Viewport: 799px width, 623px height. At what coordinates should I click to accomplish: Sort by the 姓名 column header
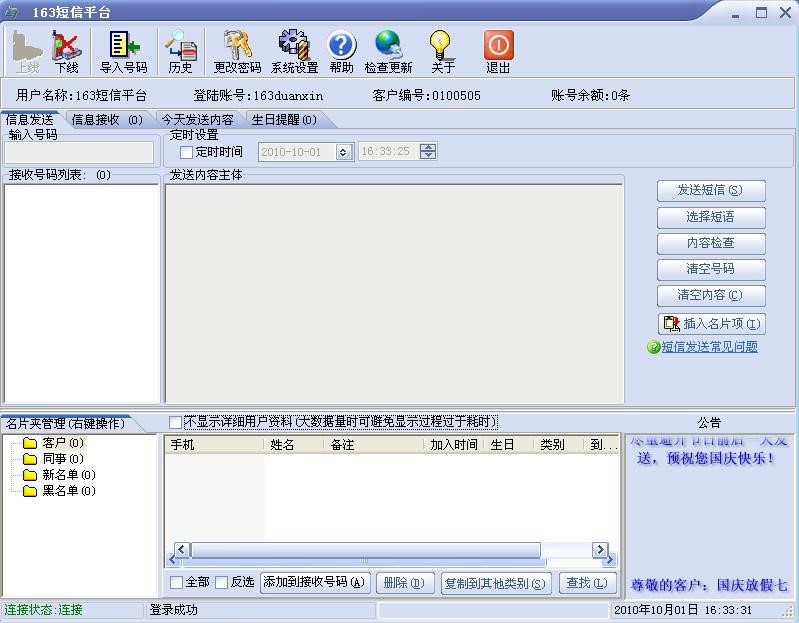click(294, 445)
